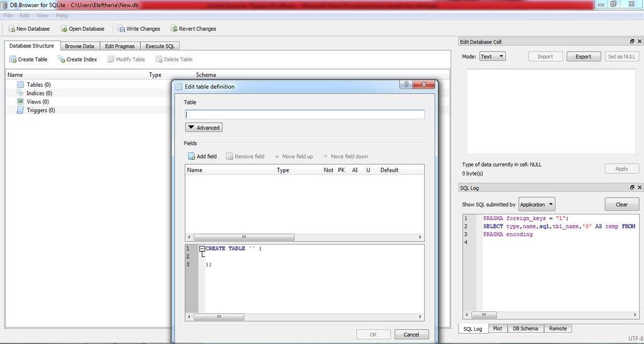Screen dimensions: 644x344
Task: Click the PRAGMA encoding log line
Action: (508, 235)
